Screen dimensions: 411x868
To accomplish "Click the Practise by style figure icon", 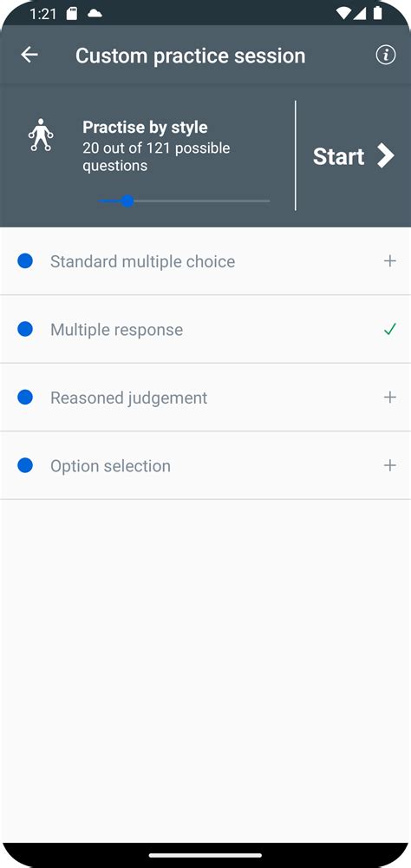I will (x=41, y=135).
